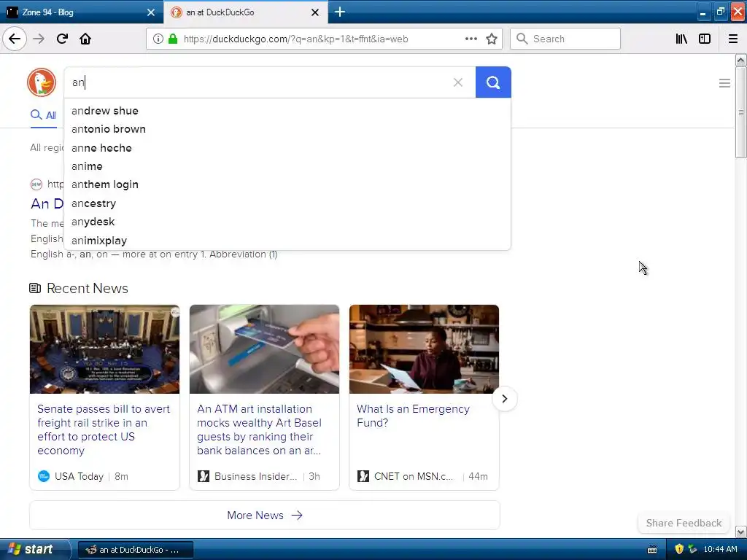
Task: Click the DuckDuckGo duck logo
Action: pyautogui.click(x=42, y=82)
